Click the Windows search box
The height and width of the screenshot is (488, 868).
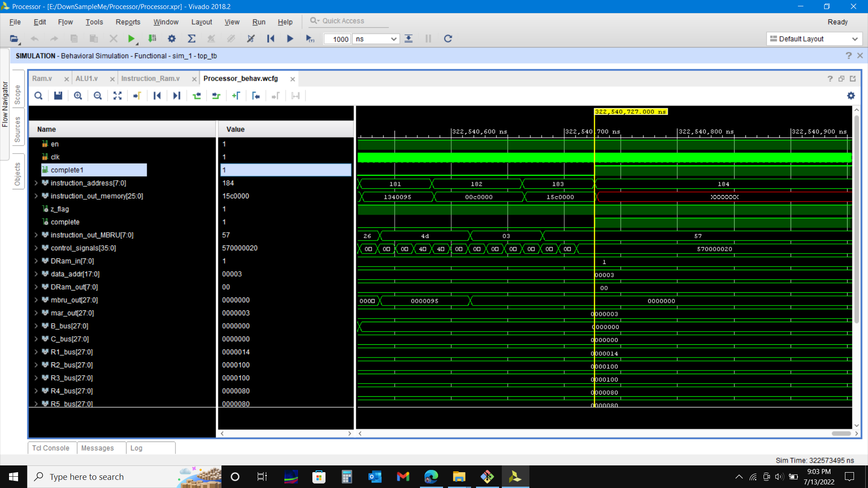[x=124, y=477]
